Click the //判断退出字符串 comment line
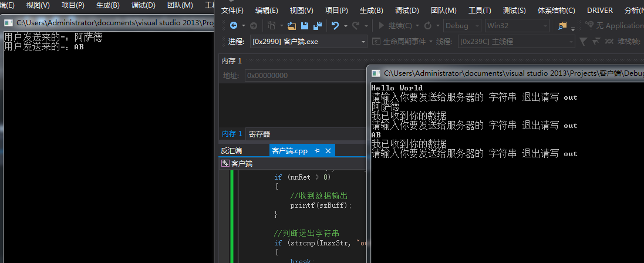This screenshot has height=263, width=644. 306,234
